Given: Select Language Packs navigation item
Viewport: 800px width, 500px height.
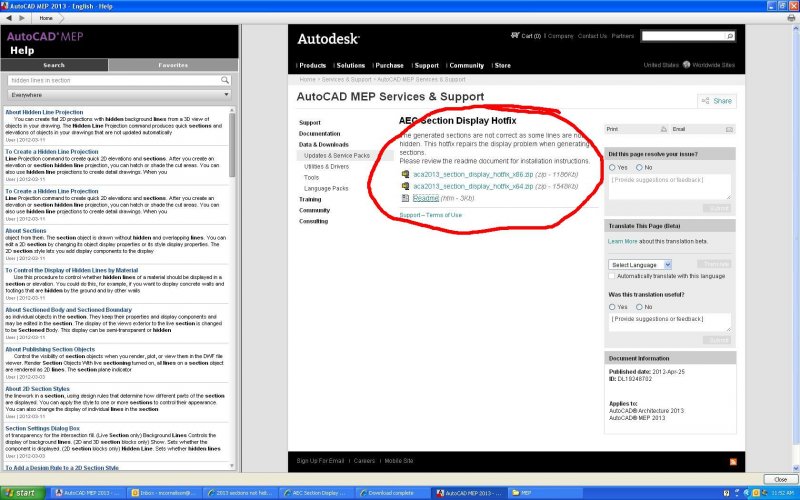Looking at the screenshot, I should click(x=326, y=188).
